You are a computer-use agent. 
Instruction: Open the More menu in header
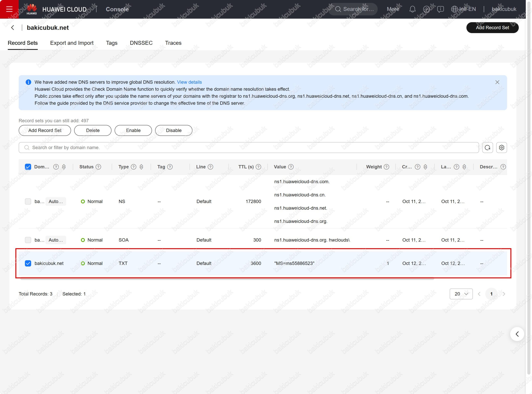[393, 9]
